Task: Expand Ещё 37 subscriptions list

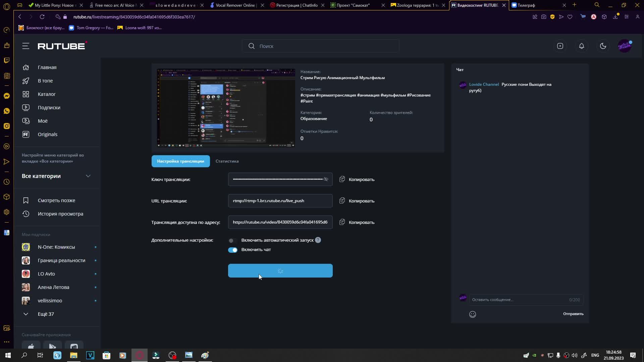Action: pyautogui.click(x=46, y=314)
